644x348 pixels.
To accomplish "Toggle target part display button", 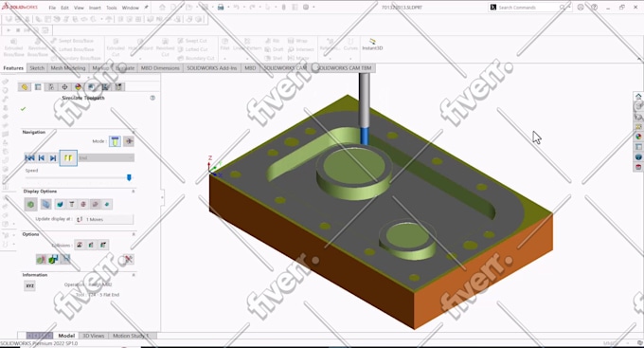I will (60, 204).
